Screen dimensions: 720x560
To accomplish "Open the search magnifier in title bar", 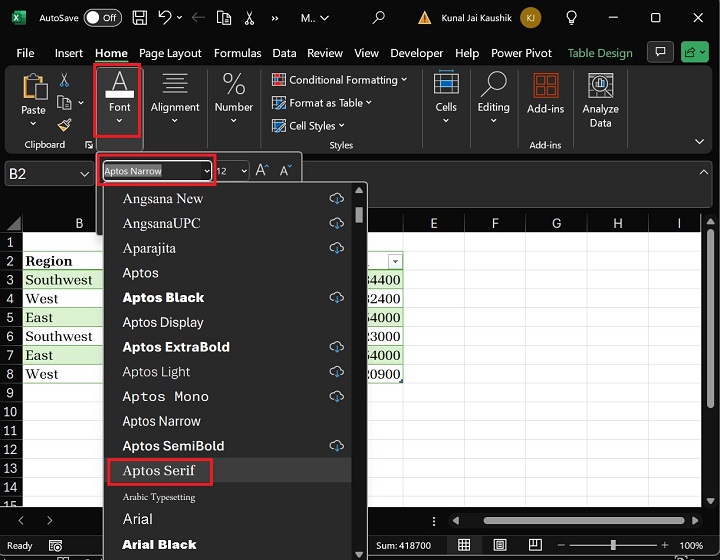I will (378, 18).
